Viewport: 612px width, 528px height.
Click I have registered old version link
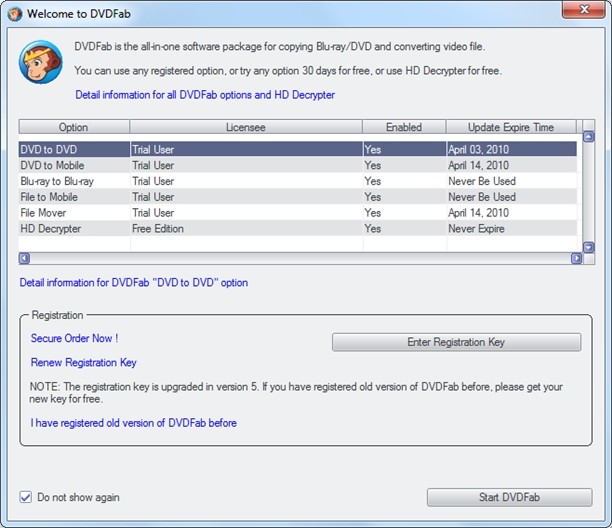coord(133,423)
